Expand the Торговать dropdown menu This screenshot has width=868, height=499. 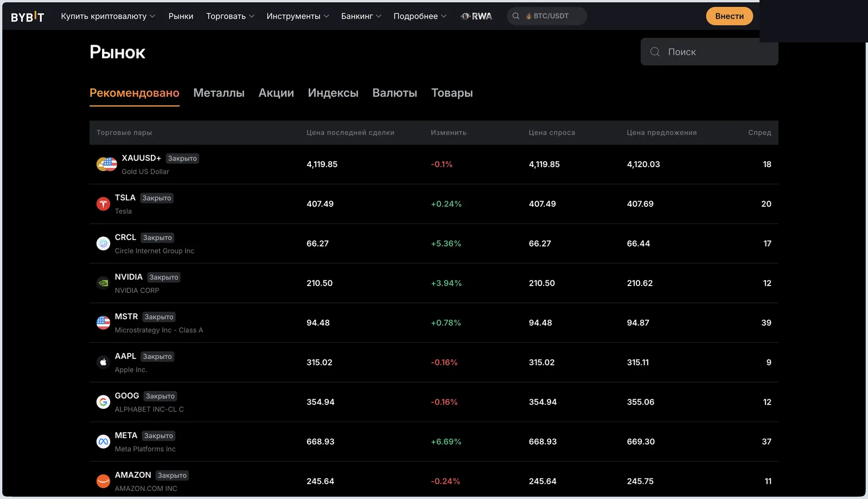pyautogui.click(x=230, y=16)
